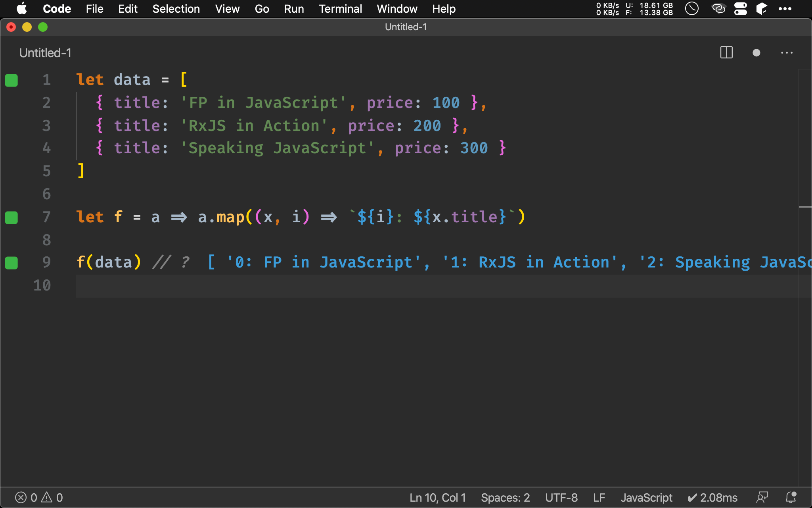Click the Quokka inline result on line 9
Image resolution: width=812 pixels, height=508 pixels.
click(509, 262)
